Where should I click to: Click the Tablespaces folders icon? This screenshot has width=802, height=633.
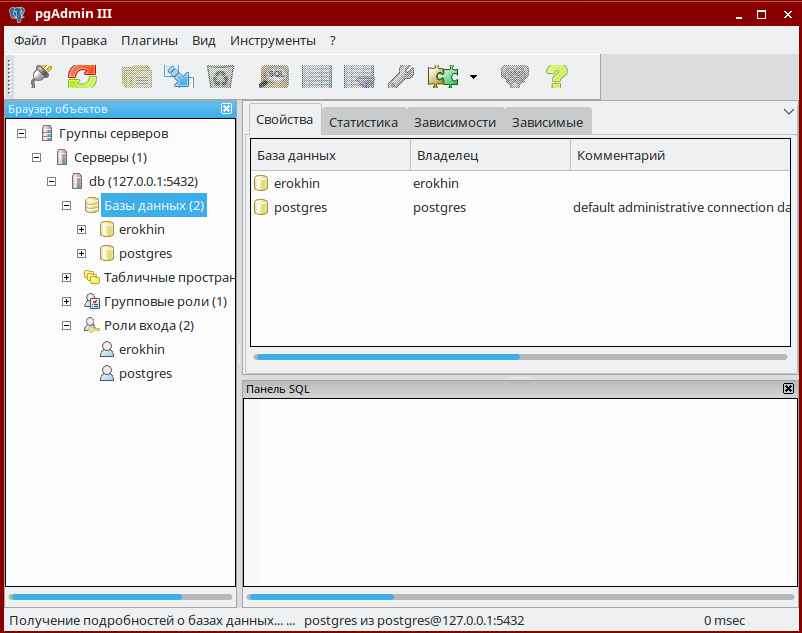point(92,278)
